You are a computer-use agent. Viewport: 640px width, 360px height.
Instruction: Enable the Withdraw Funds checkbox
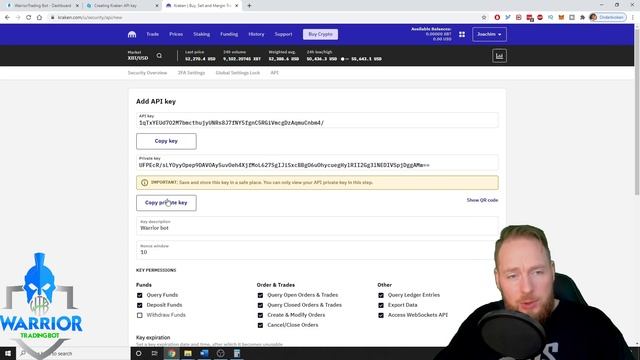[140, 315]
